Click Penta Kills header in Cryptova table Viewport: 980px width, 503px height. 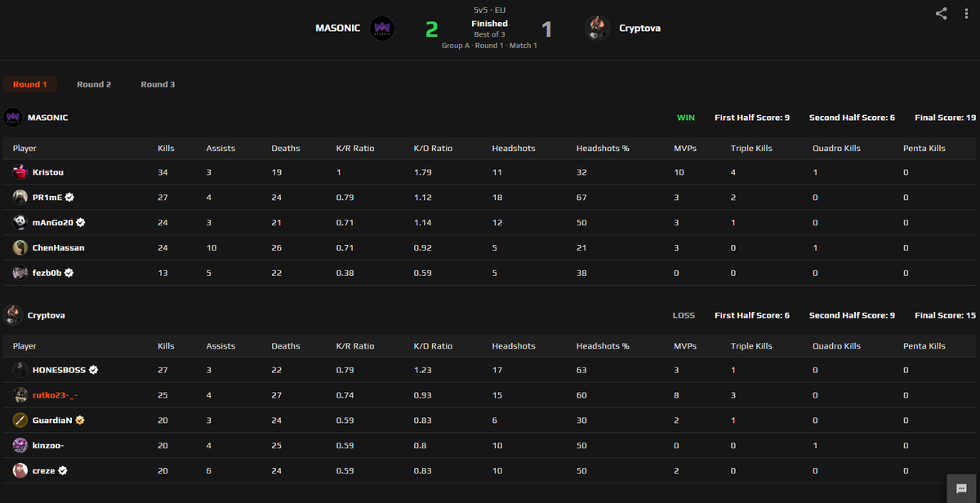click(924, 346)
